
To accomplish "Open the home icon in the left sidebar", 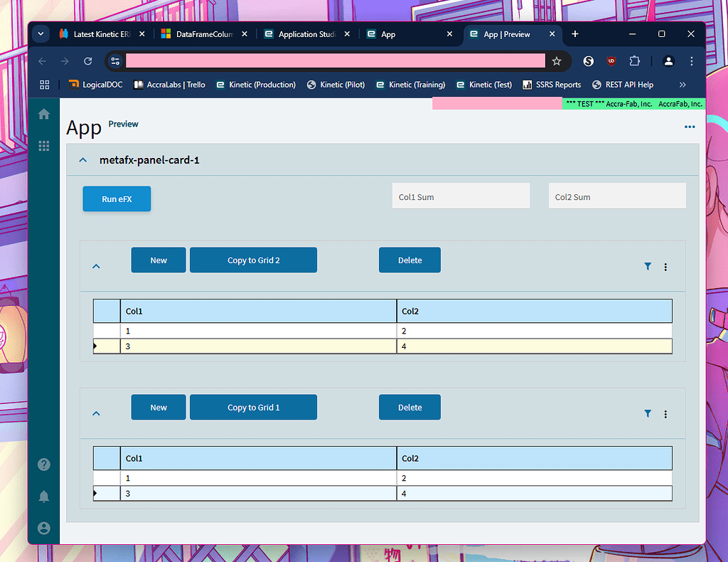I will [x=43, y=114].
